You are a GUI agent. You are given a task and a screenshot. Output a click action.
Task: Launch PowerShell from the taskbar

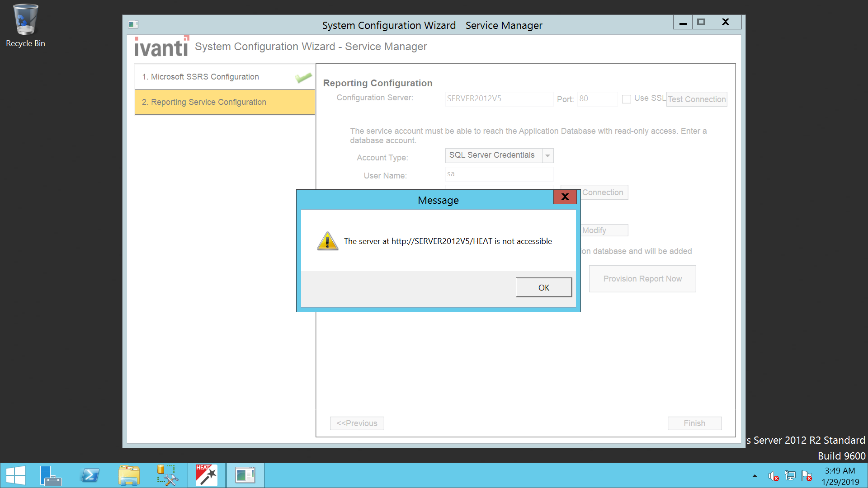tap(90, 475)
